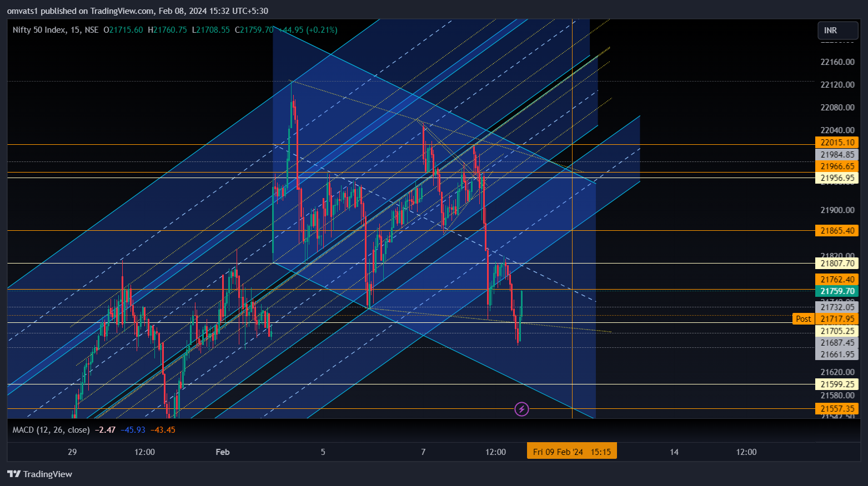
Task: Click the high price H21760.75
Action: (x=167, y=30)
